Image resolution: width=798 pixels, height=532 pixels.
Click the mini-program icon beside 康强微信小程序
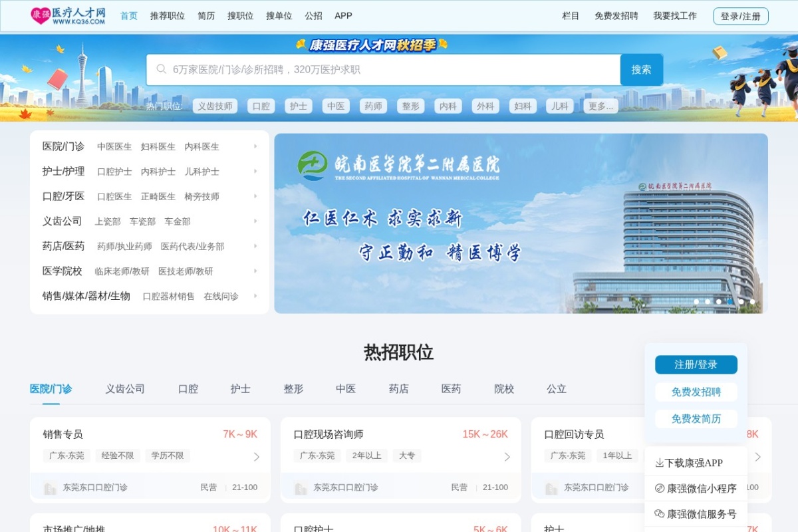click(x=660, y=488)
